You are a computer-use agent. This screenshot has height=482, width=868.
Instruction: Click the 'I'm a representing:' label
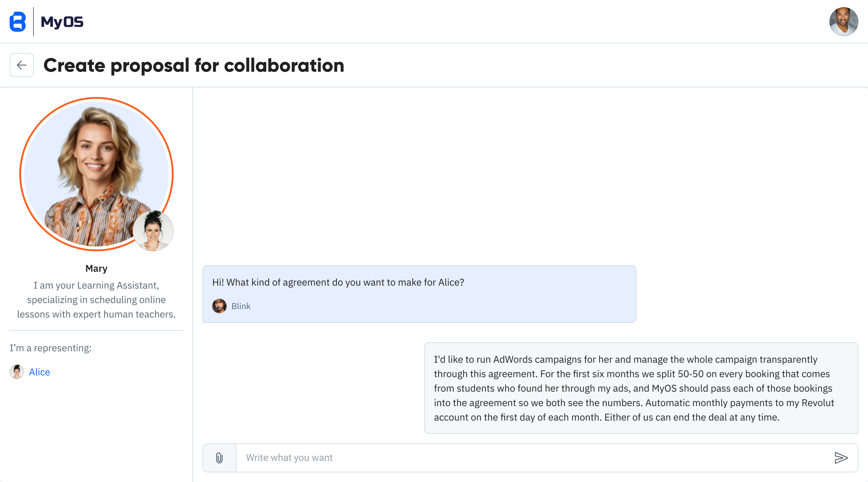tap(51, 348)
